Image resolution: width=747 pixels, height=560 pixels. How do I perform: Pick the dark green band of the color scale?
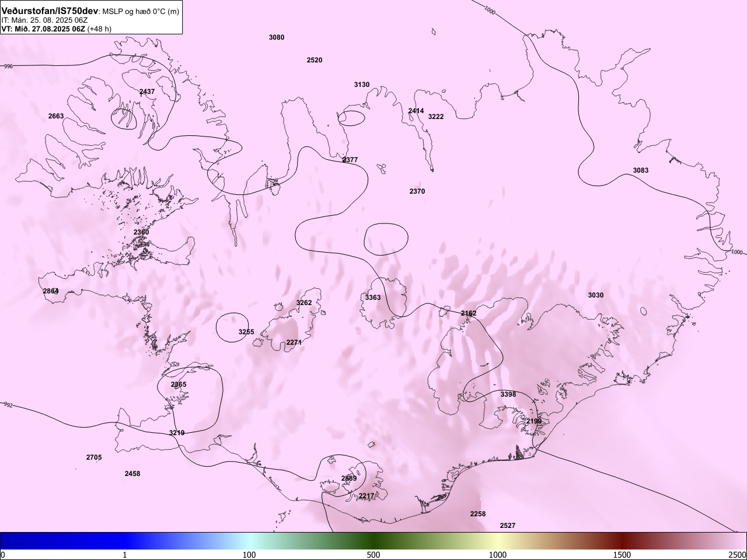(373, 541)
